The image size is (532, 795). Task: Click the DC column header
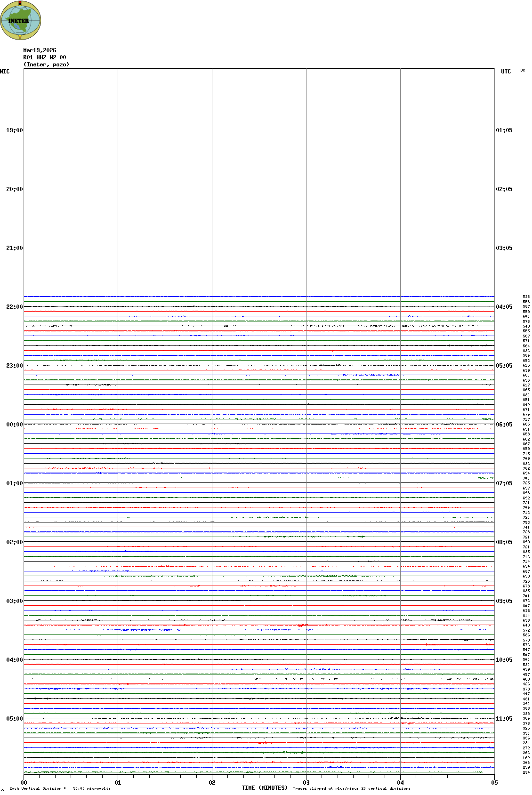(x=523, y=71)
